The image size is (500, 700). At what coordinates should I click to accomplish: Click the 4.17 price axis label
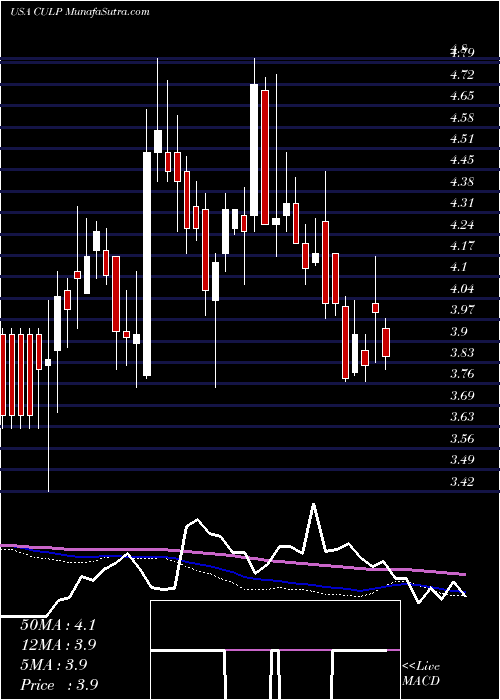(x=462, y=246)
